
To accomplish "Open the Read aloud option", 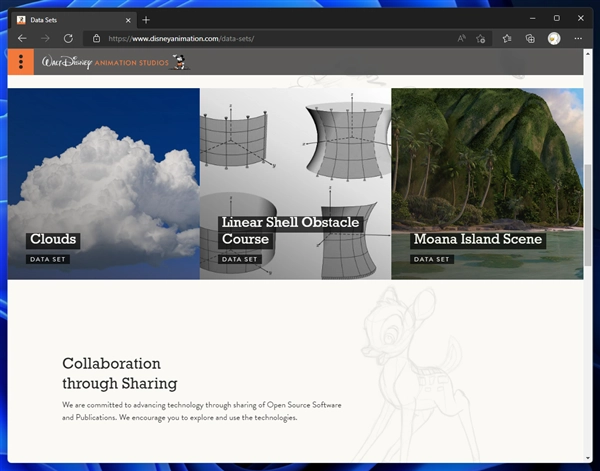I will (x=461, y=38).
